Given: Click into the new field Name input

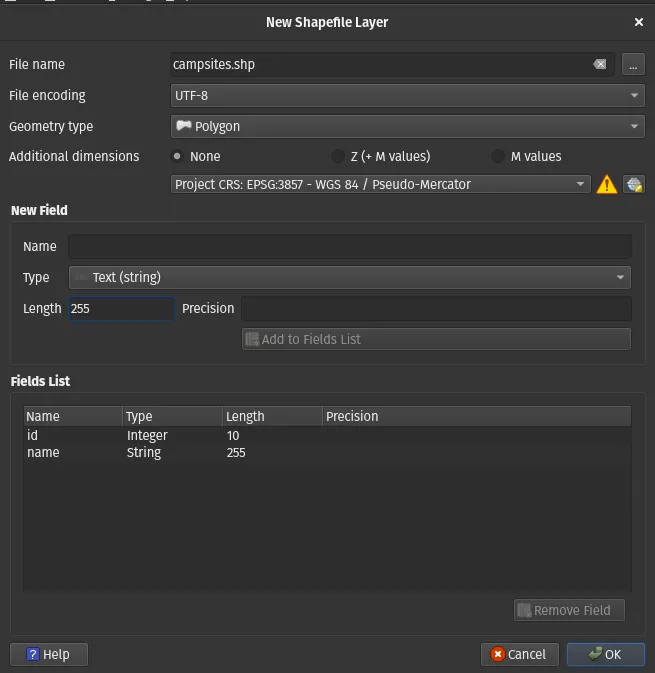Looking at the screenshot, I should (x=350, y=247).
